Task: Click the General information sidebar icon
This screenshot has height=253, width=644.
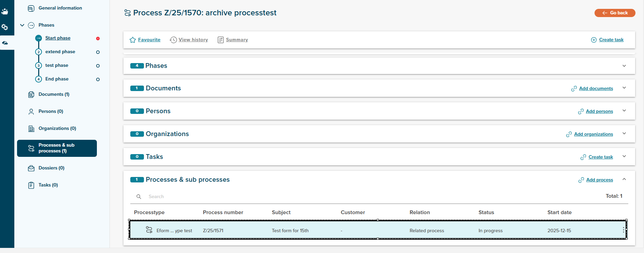Action: [31, 8]
